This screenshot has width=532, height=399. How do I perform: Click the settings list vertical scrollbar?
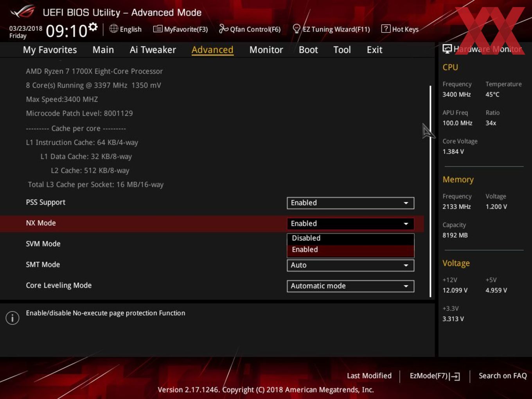coord(430,191)
